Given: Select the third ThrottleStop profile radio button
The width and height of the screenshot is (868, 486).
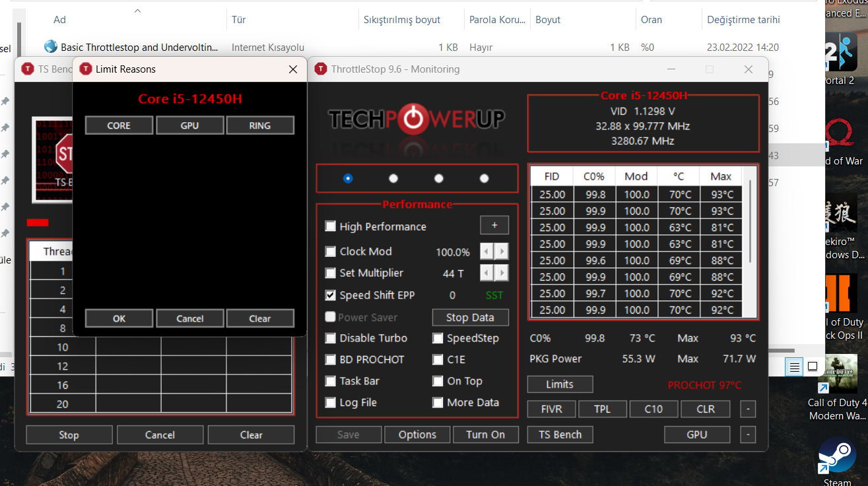Looking at the screenshot, I should (x=439, y=178).
